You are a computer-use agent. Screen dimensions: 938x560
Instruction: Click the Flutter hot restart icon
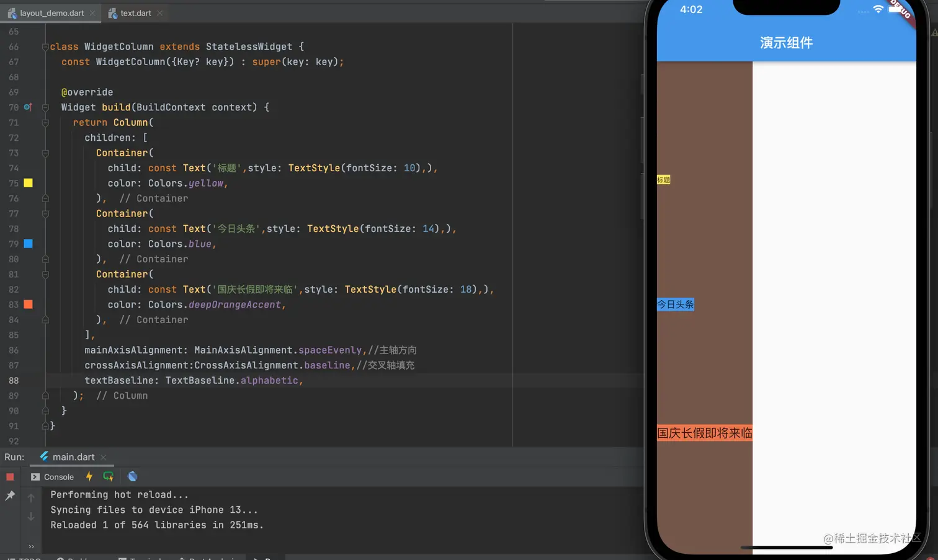coord(109,476)
